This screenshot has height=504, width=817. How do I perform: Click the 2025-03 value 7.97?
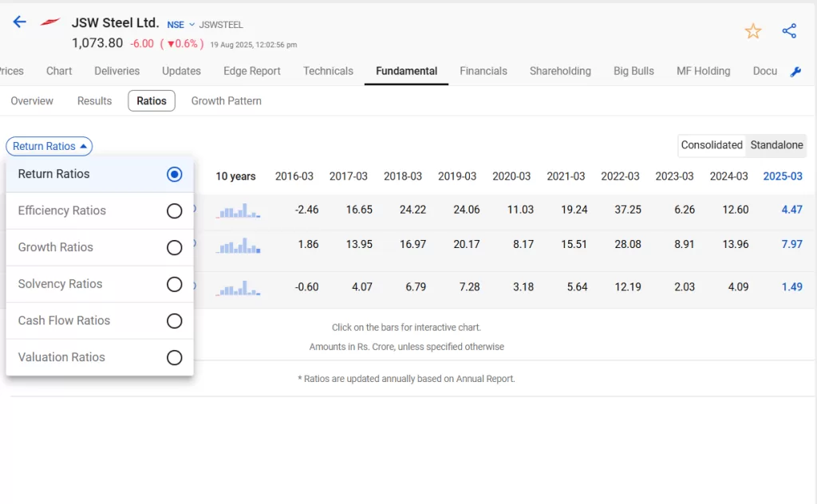792,244
